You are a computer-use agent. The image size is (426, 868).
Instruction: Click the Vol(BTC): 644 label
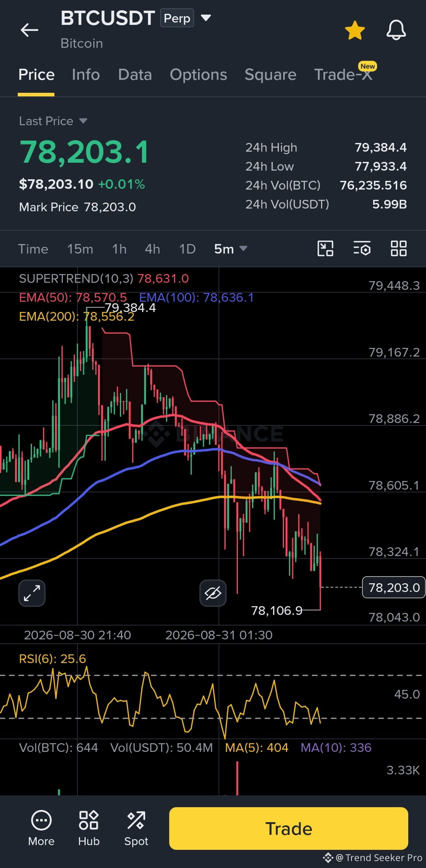pos(58,748)
